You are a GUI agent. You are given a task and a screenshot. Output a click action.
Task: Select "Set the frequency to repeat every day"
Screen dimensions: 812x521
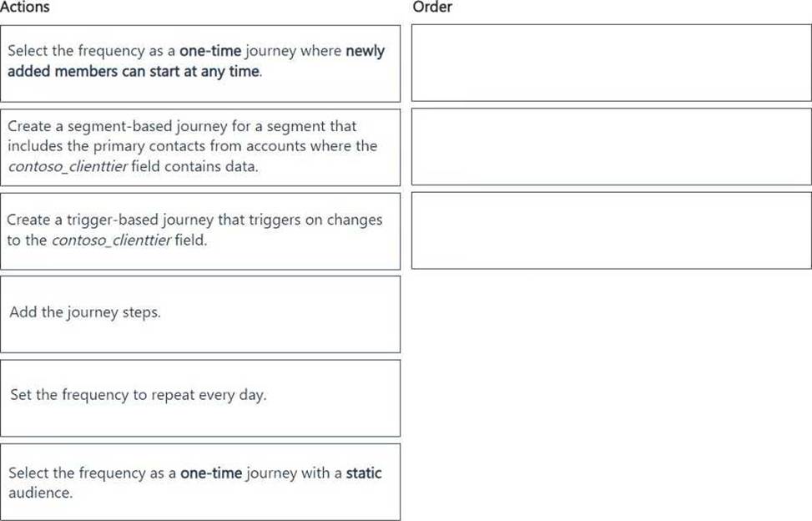coord(200,398)
